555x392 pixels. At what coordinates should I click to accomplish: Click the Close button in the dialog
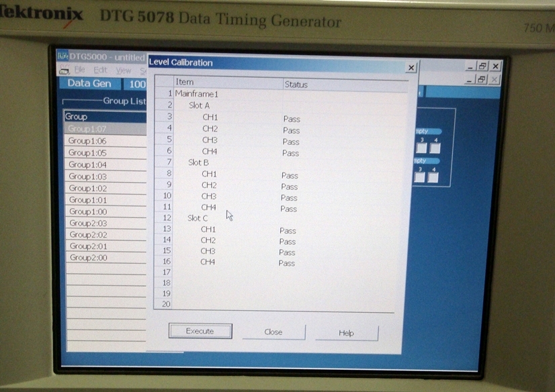pos(273,332)
